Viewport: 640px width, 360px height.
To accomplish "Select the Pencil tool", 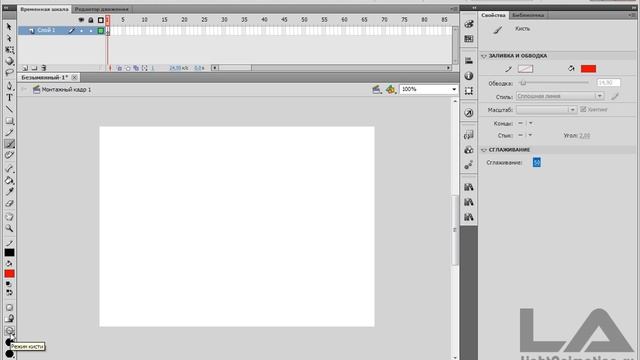I will pos(9,132).
